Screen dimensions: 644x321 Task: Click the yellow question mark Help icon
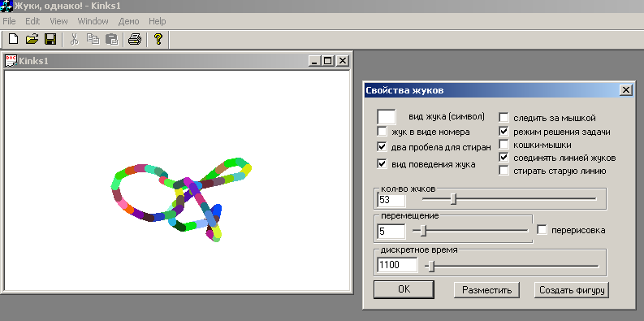158,40
